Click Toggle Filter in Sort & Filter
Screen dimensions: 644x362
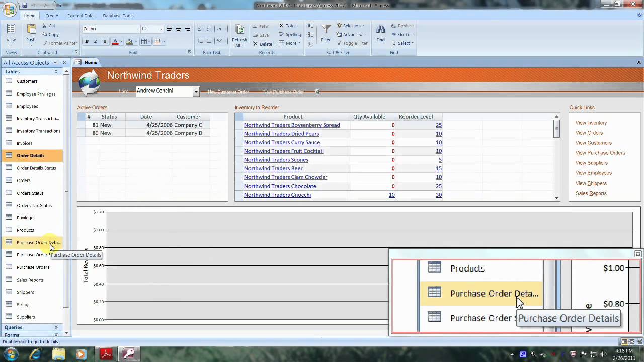352,43
